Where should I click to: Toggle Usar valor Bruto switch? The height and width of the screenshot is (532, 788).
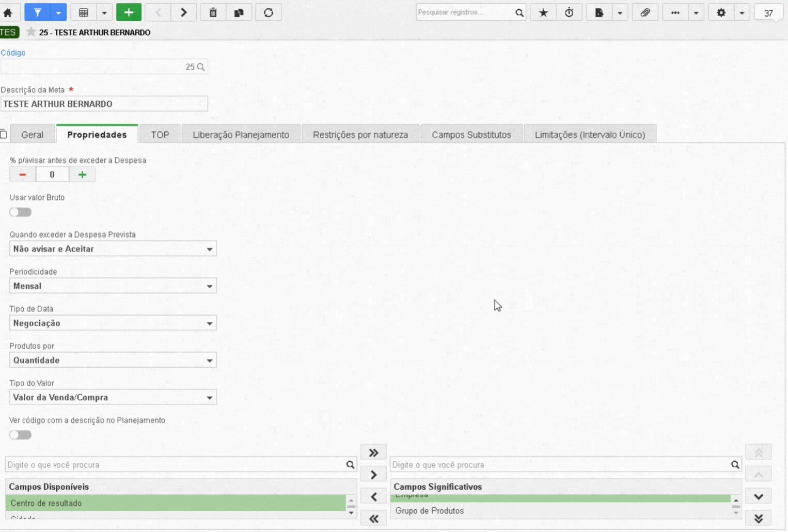click(21, 212)
